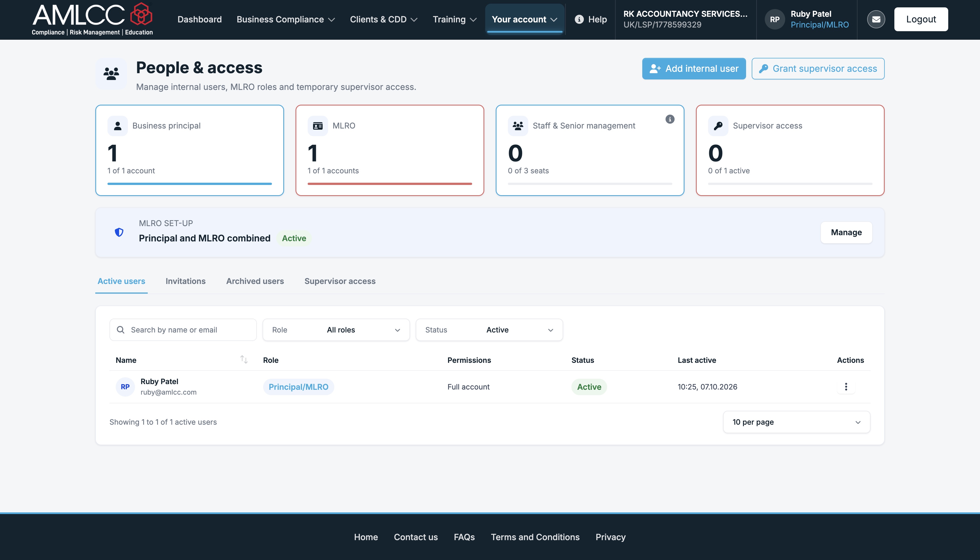
Task: Click the RP avatar in Ruby Patel row
Action: click(125, 387)
